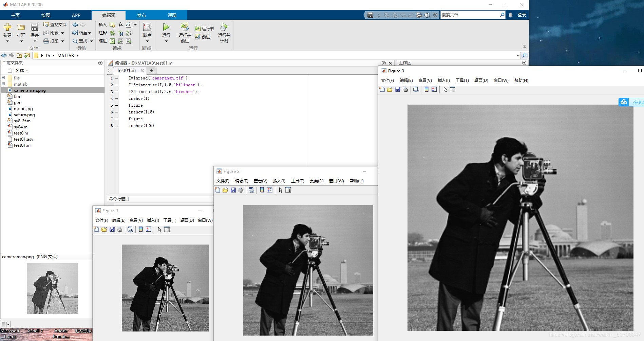
Task: Click the MATLAB folder in address path
Action: point(65,55)
